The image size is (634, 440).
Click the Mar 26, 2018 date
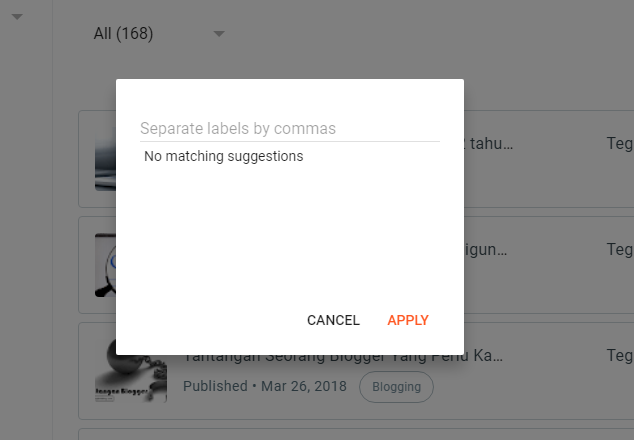coord(304,386)
